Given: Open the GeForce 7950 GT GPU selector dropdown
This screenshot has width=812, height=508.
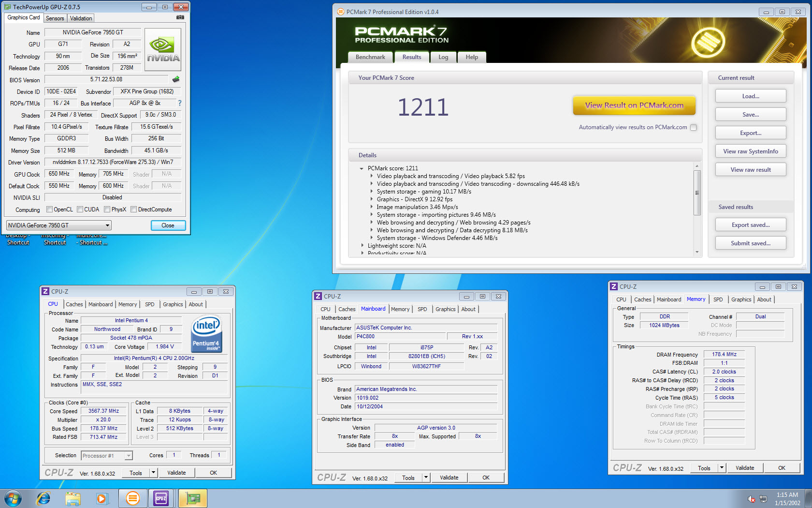Looking at the screenshot, I should tap(58, 225).
